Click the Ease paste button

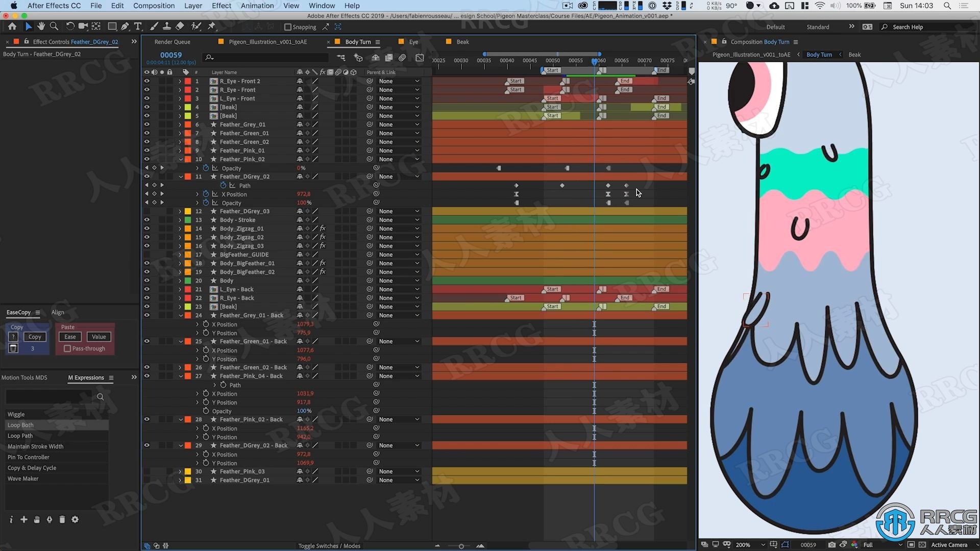pyautogui.click(x=70, y=337)
